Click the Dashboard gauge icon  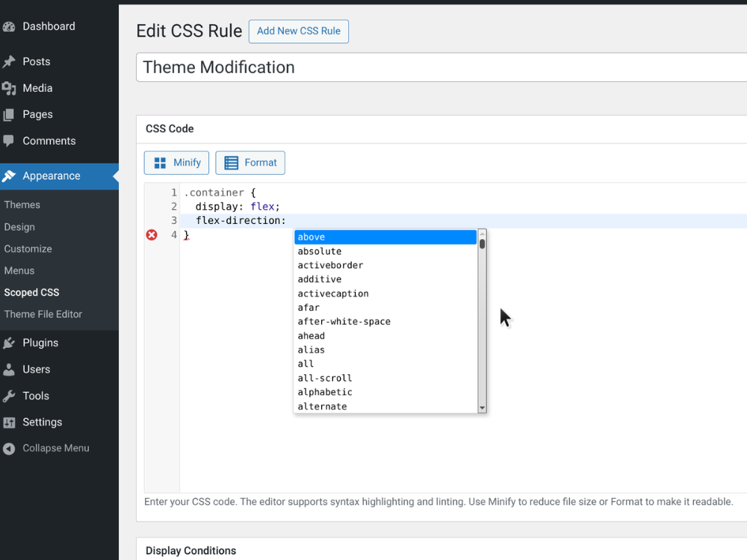pyautogui.click(x=9, y=27)
